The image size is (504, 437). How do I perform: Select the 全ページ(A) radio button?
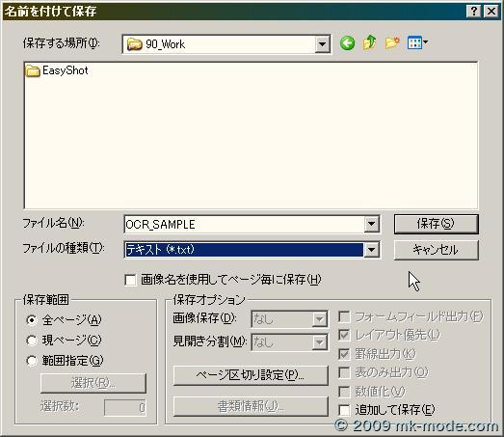click(32, 320)
